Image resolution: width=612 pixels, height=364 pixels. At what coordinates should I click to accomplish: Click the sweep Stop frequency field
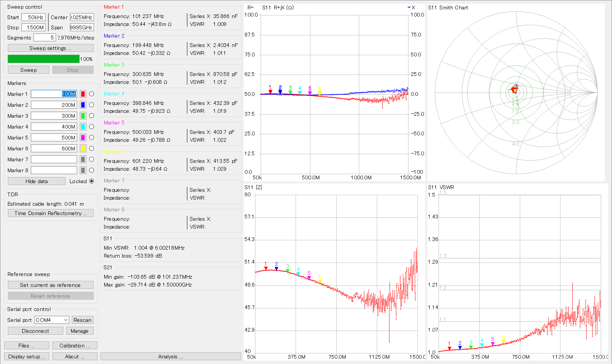33,27
